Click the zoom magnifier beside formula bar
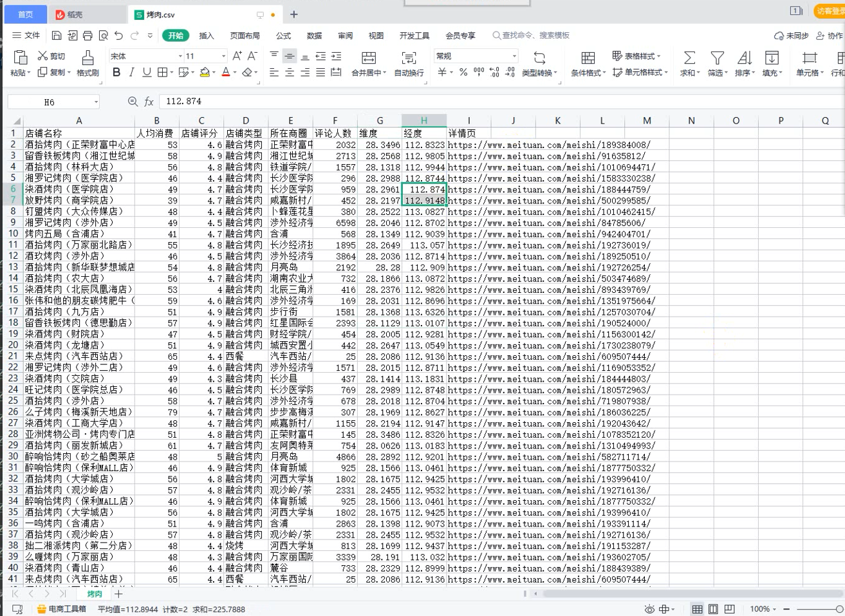 (x=133, y=102)
